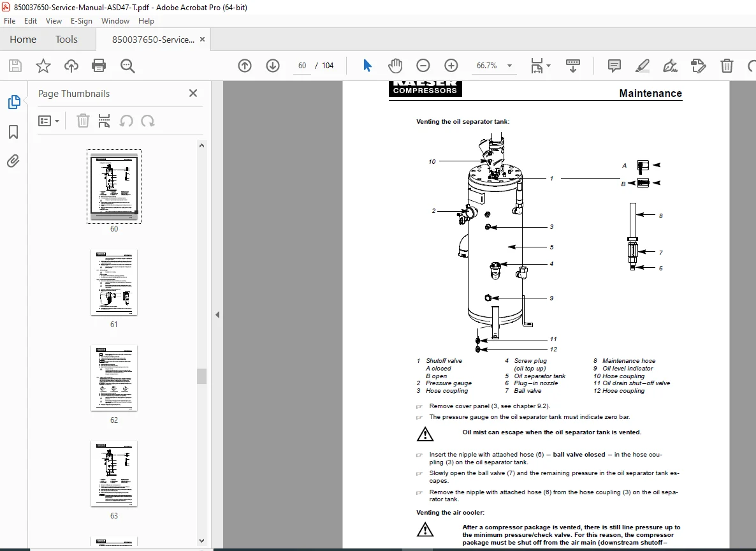
Task: Print the document with the printer icon
Action: (x=99, y=66)
